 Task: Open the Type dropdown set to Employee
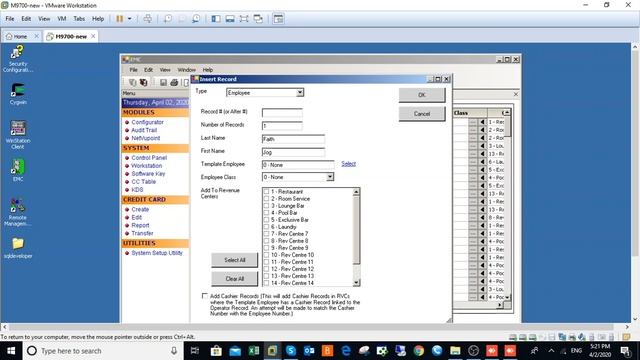(300, 93)
